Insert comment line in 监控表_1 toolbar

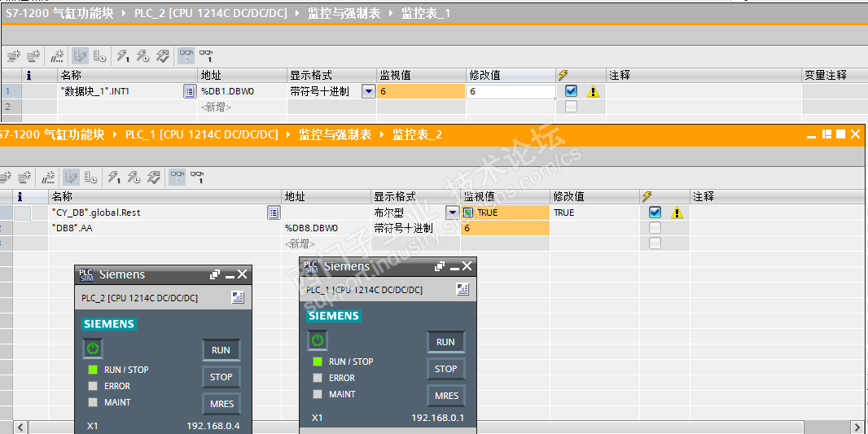pyautogui.click(x=57, y=56)
